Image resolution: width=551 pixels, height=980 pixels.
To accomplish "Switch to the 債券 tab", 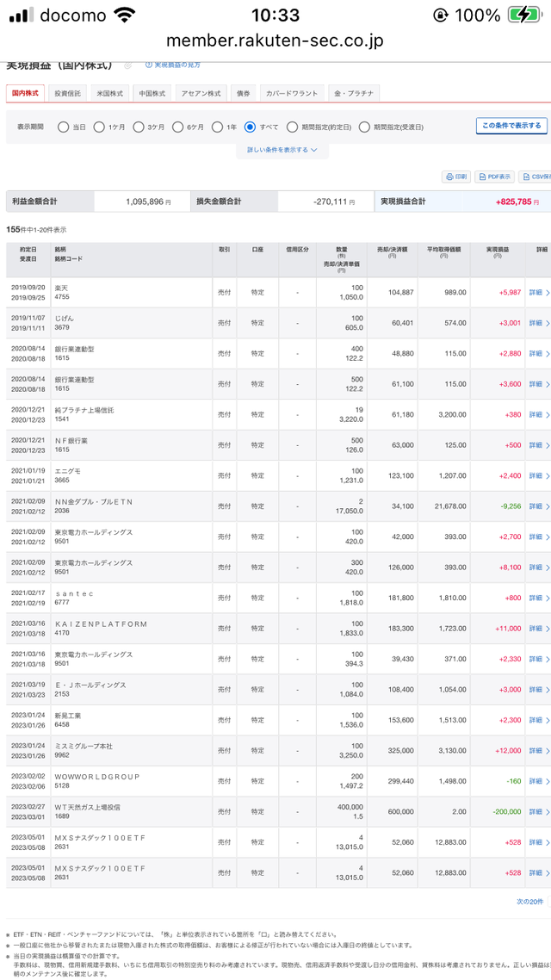I will pos(243,93).
